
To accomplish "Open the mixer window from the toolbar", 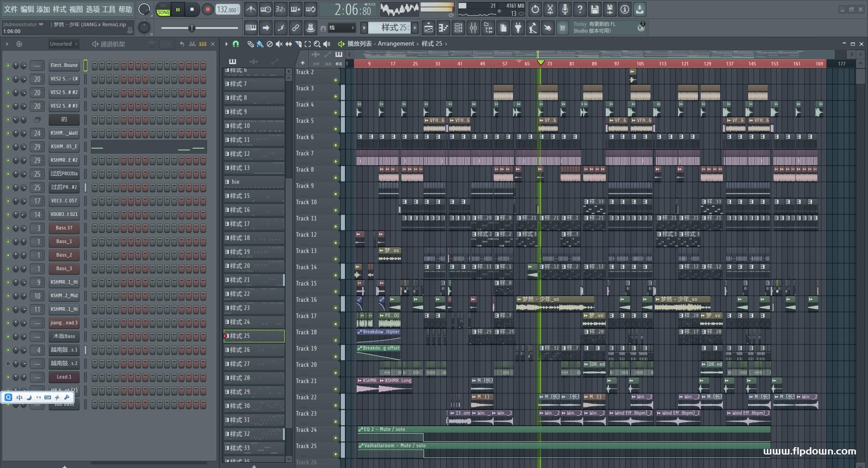I will [473, 28].
